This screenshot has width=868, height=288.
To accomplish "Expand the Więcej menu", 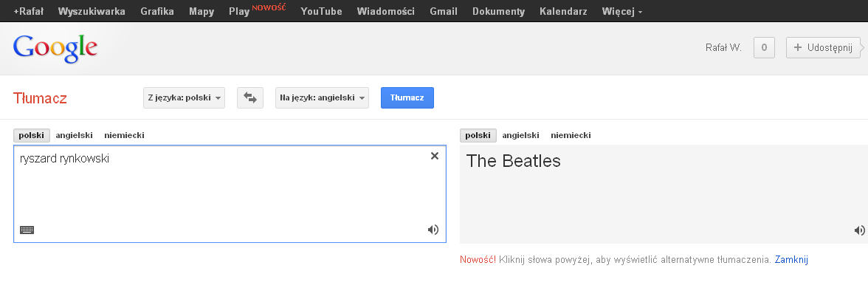I will tap(622, 11).
